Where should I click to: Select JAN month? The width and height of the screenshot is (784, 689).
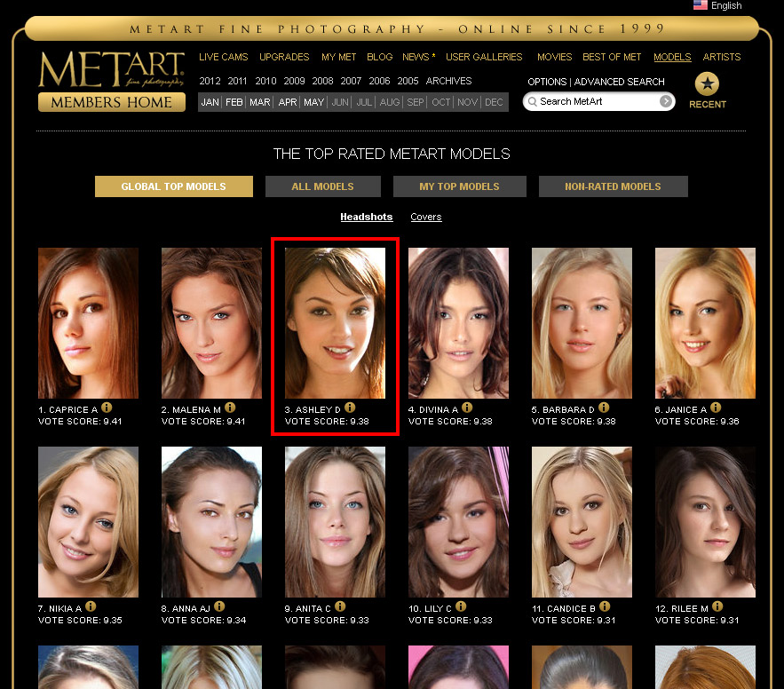pyautogui.click(x=210, y=102)
